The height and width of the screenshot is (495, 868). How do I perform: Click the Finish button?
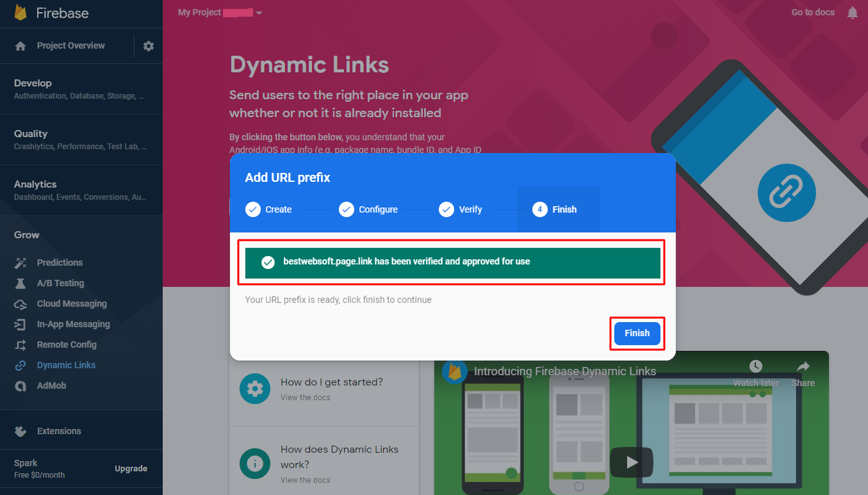pyautogui.click(x=637, y=333)
